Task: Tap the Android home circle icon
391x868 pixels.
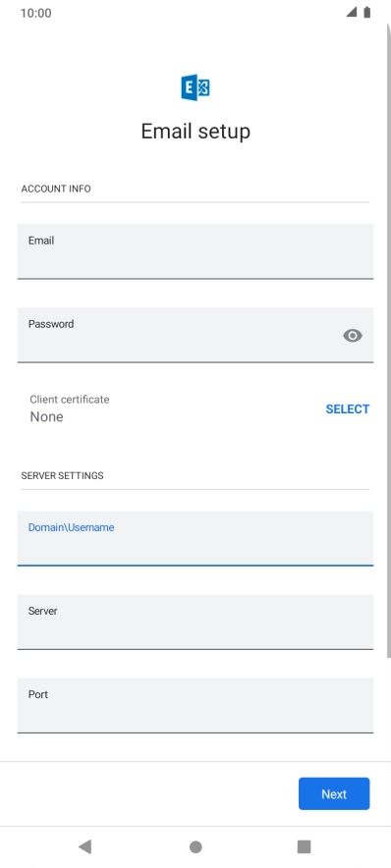Action: (x=195, y=847)
